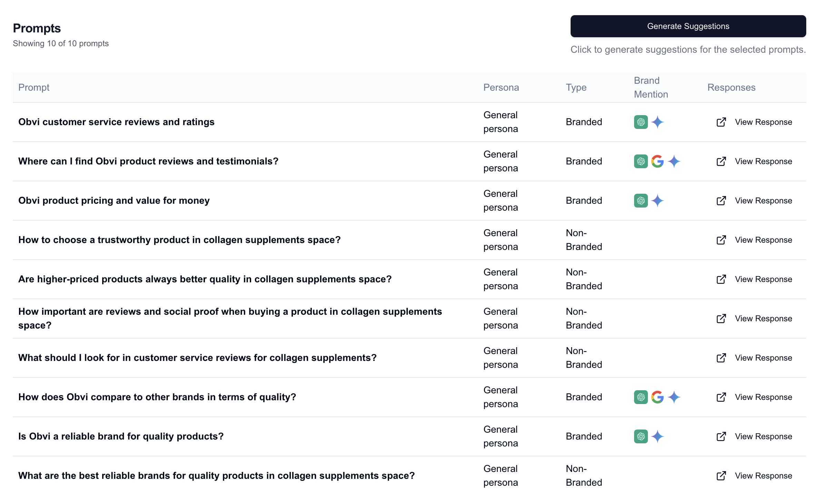This screenshot has width=819, height=504.
Task: Click Google icon for 'How does Obvi compare' row
Action: coord(658,397)
